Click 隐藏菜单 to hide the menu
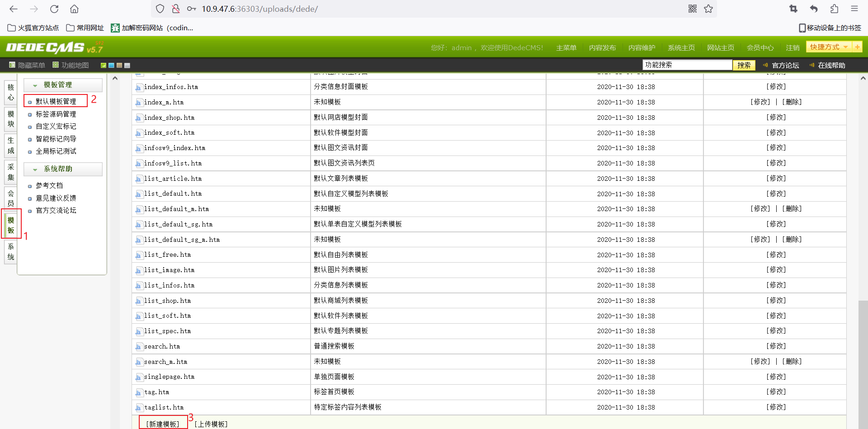Screen dimensions: 868x429 tap(27, 65)
